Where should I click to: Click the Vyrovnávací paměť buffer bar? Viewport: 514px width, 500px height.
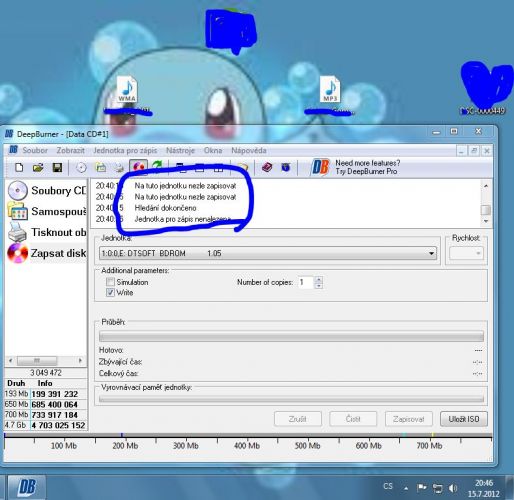pyautogui.click(x=291, y=399)
